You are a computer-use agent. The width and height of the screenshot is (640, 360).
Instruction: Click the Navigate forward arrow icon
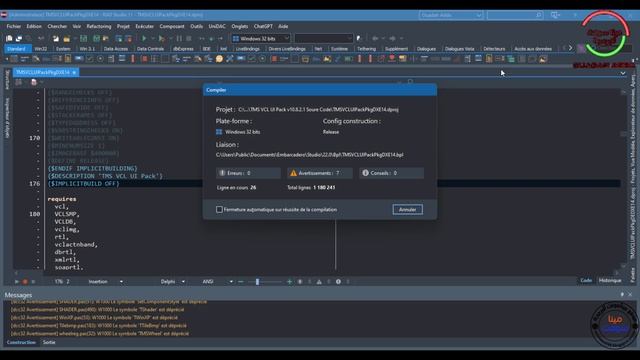coord(392,38)
